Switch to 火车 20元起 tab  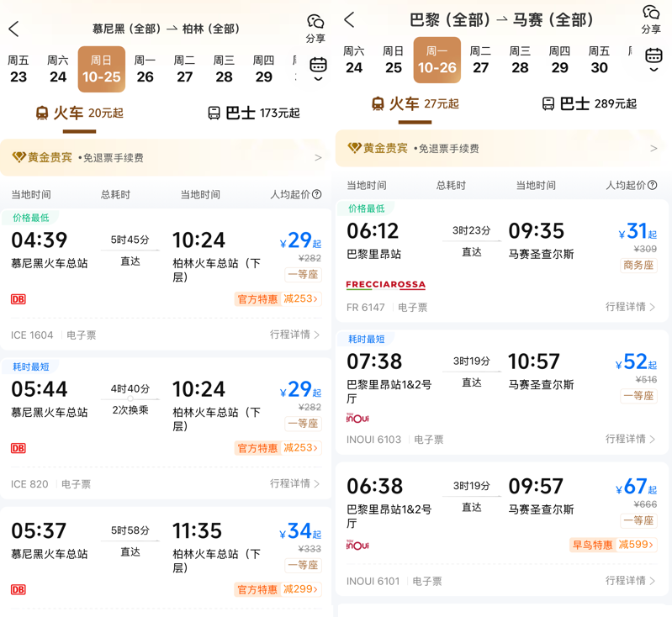pyautogui.click(x=80, y=113)
